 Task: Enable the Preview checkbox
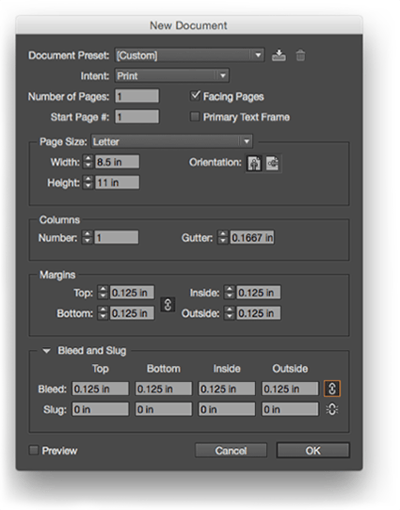tap(34, 450)
